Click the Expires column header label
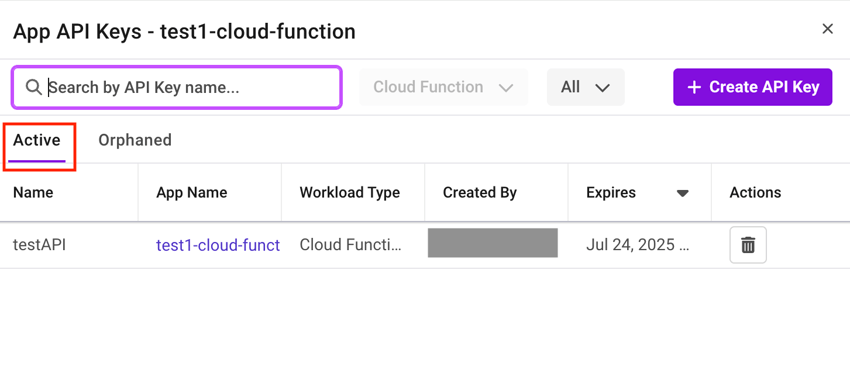 [x=611, y=193]
